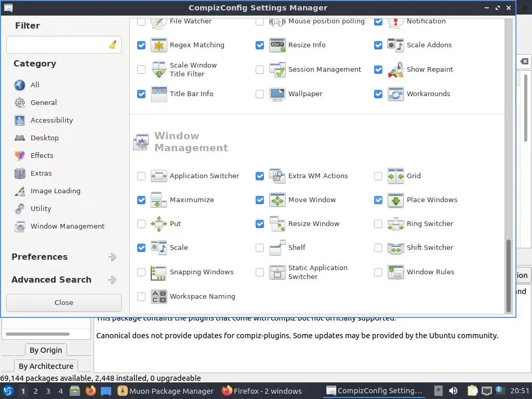The width and height of the screenshot is (532, 399).
Task: Open the Place Windows plugin icon
Action: pyautogui.click(x=395, y=200)
